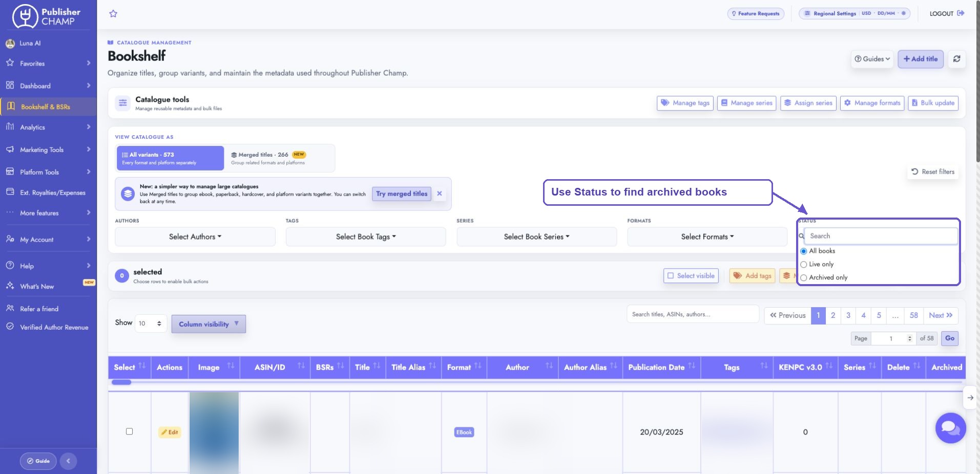Click Manage tags button

[x=685, y=103]
